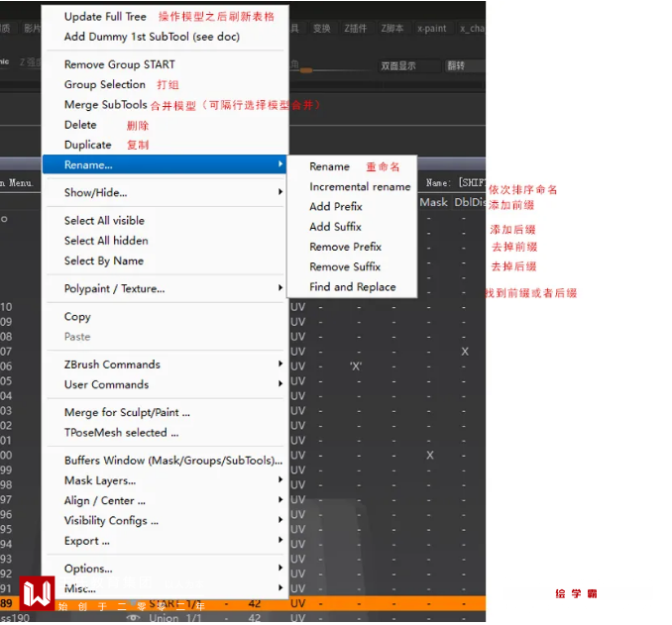Viewport: 672px width, 625px height.
Task: Expand Mask Layers... submenu
Action: (x=165, y=480)
